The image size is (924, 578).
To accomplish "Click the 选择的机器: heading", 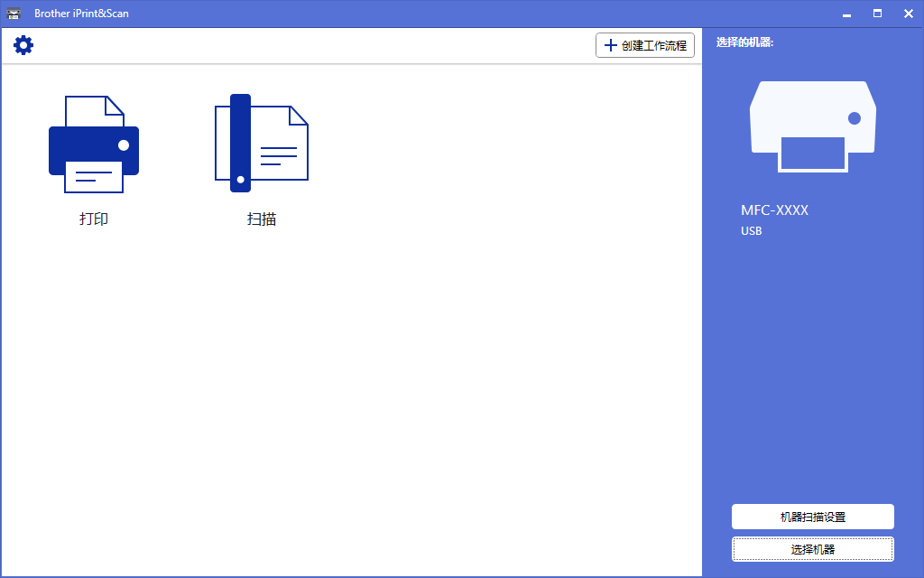I will click(x=744, y=42).
